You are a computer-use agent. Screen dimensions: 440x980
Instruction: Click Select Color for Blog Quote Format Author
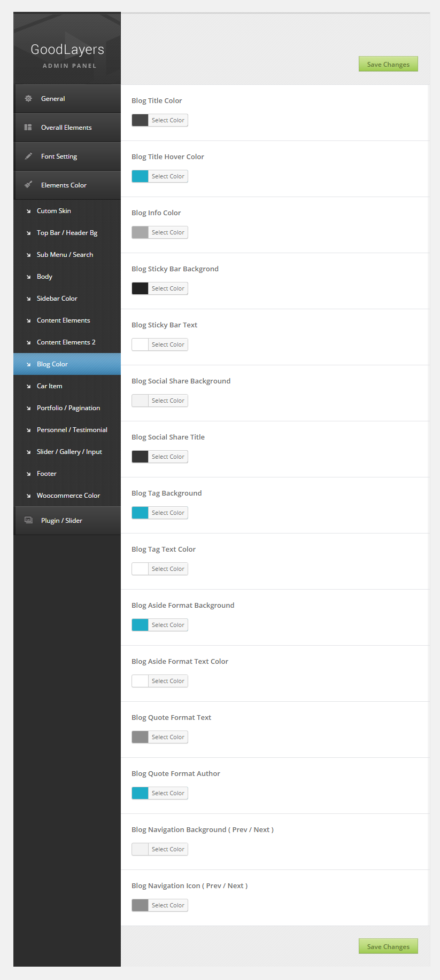click(168, 794)
